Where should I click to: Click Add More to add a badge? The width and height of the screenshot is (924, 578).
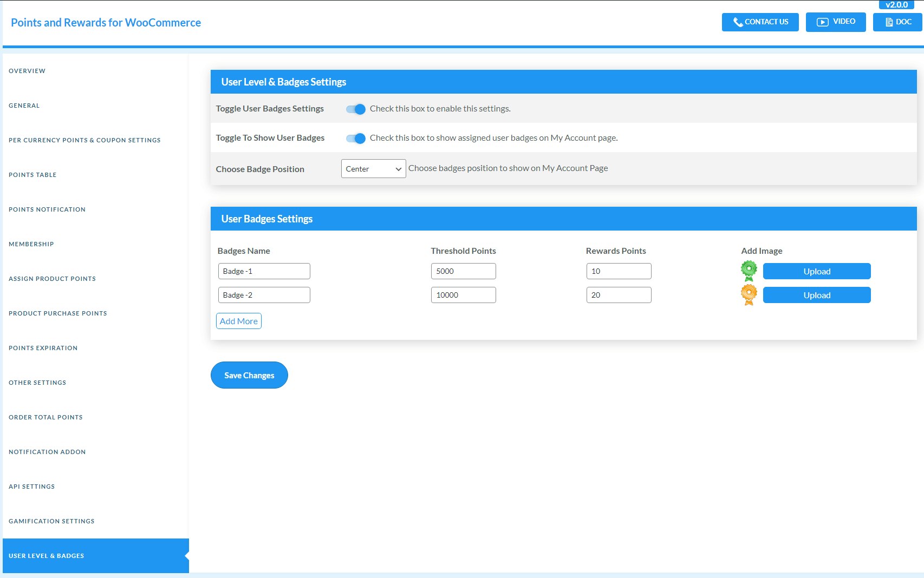pos(239,321)
